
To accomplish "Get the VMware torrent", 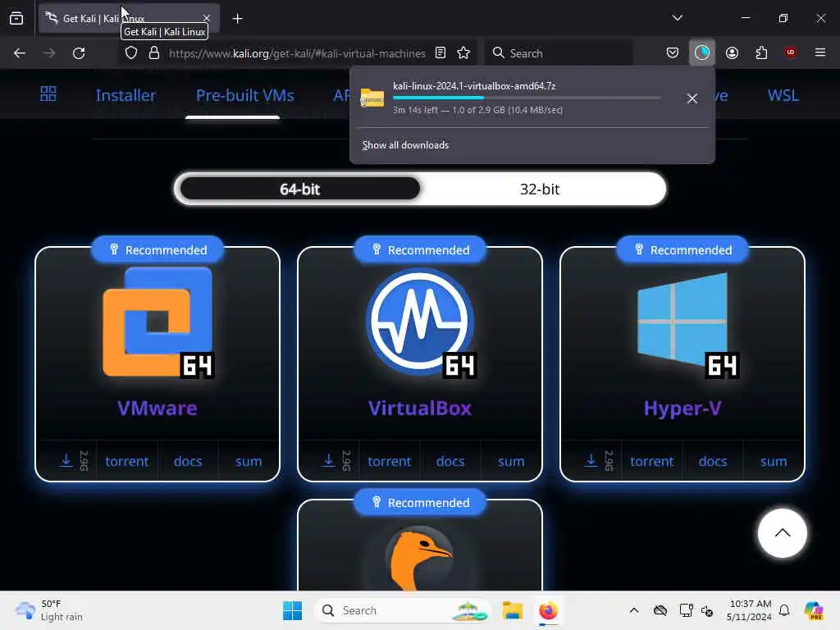I will [x=127, y=461].
